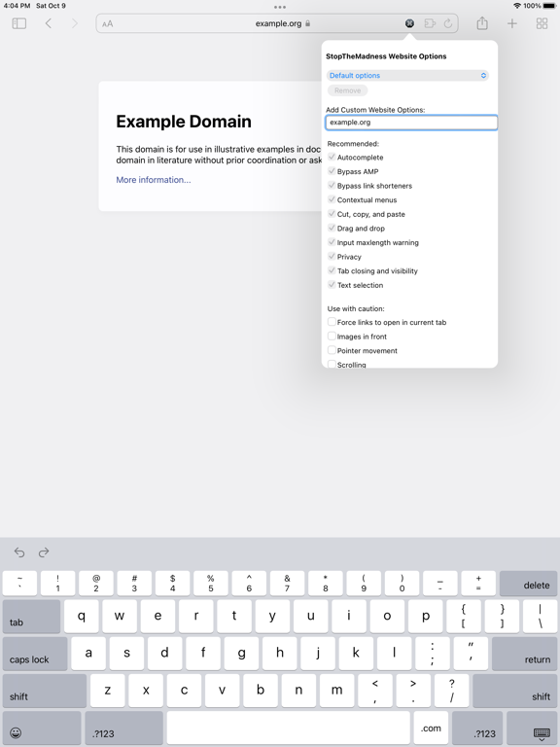This screenshot has height=747, width=560.
Task: Go forward to next page
Action: (x=74, y=23)
